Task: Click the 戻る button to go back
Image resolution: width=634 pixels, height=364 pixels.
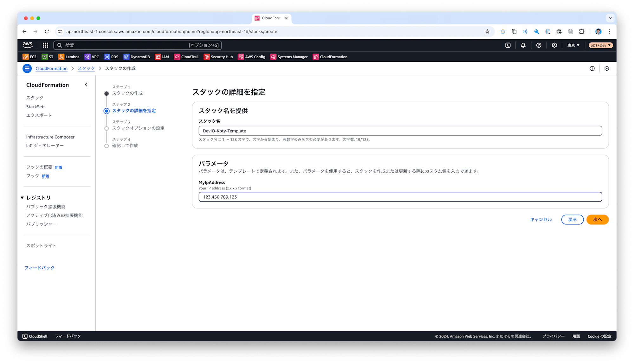Action: 572,220
